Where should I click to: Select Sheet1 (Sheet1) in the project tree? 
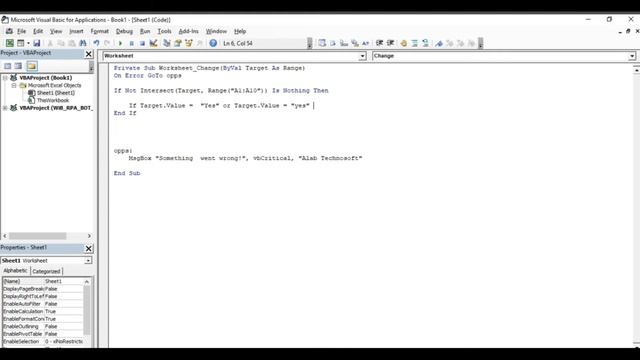[56, 93]
